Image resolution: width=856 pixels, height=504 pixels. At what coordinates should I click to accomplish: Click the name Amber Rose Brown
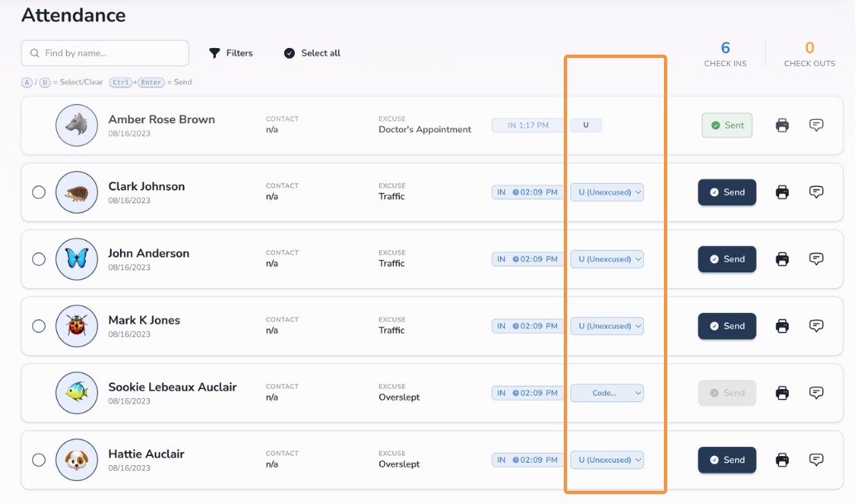pyautogui.click(x=161, y=119)
